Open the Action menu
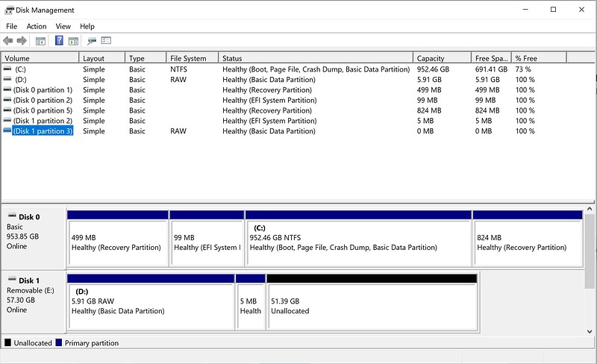Screen dimensions: 597x364 pyautogui.click(x=36, y=26)
